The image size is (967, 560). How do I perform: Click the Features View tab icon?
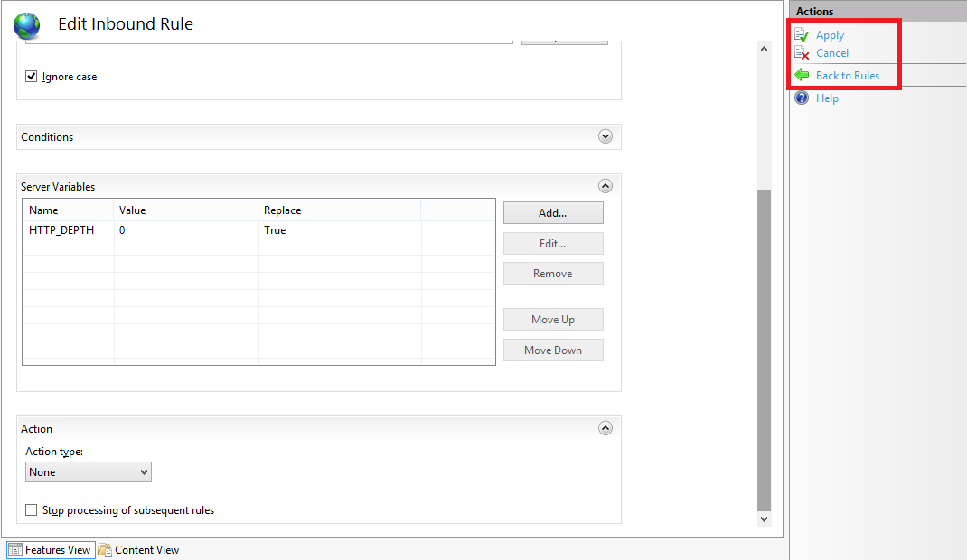point(15,550)
